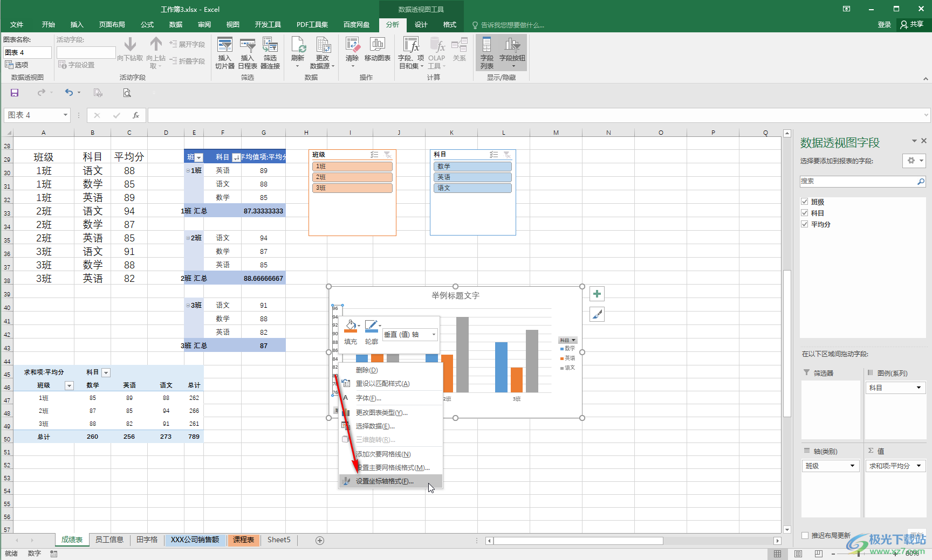
Task: Click the chart name input field
Action: [27, 52]
